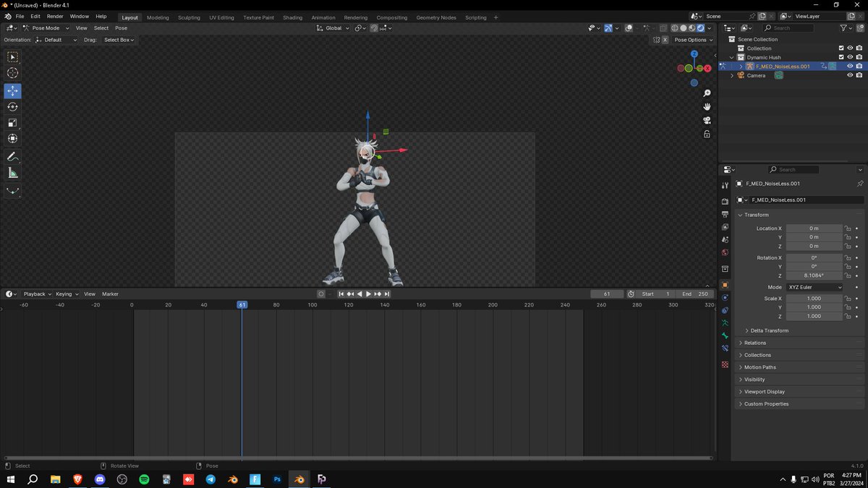Open the World properties tab
The width and height of the screenshot is (868, 488).
(x=725, y=252)
